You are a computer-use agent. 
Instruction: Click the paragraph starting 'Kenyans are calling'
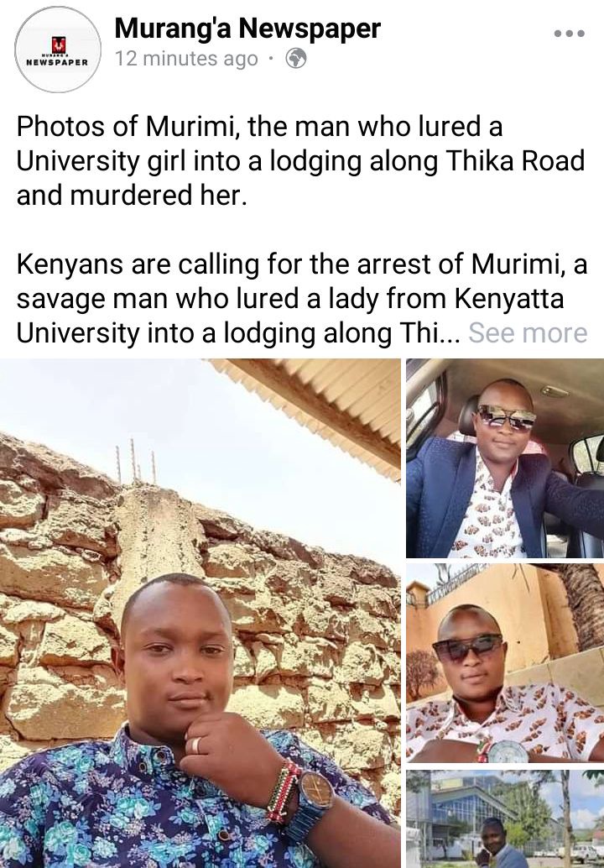point(301,299)
